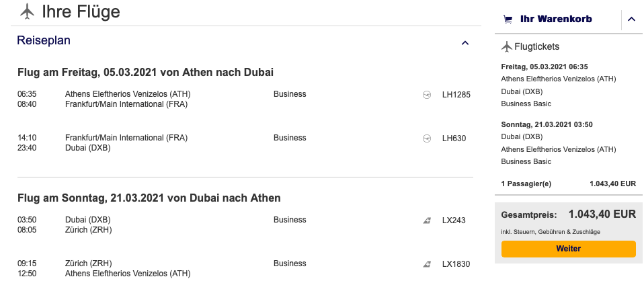Select flight number LH1285
The height and width of the screenshot is (283, 644).
[456, 95]
